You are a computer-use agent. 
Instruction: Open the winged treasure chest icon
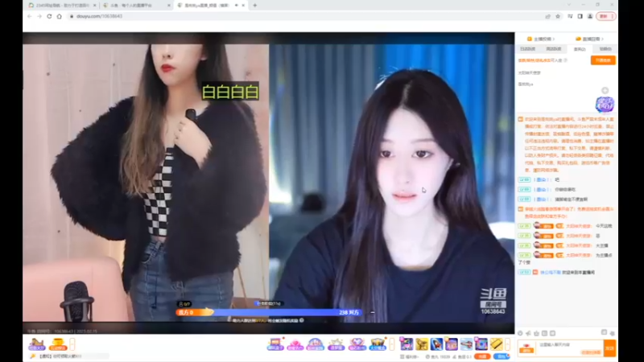[378, 344]
